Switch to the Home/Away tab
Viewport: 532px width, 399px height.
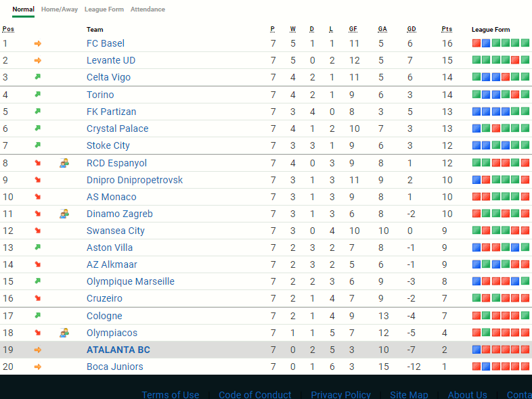pyautogui.click(x=60, y=9)
